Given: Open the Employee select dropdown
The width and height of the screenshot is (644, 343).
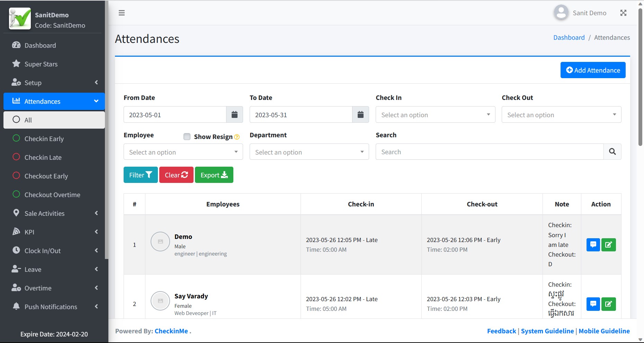Looking at the screenshot, I should click(183, 152).
